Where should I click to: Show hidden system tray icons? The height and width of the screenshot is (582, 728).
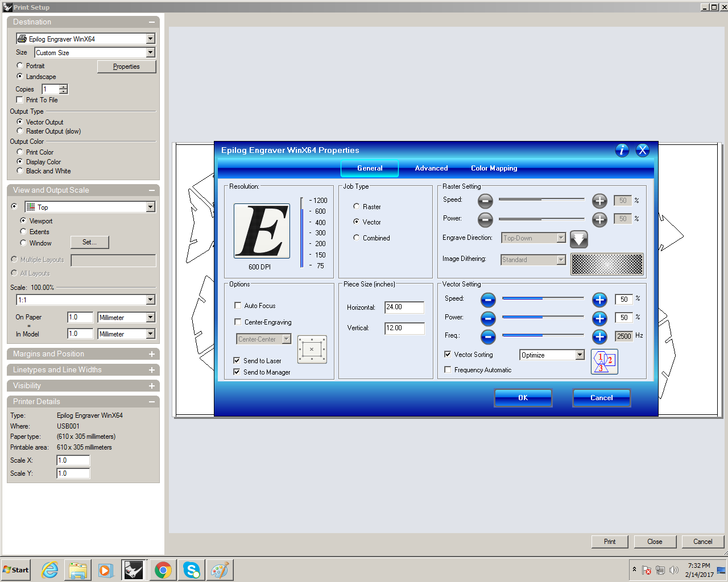click(634, 569)
